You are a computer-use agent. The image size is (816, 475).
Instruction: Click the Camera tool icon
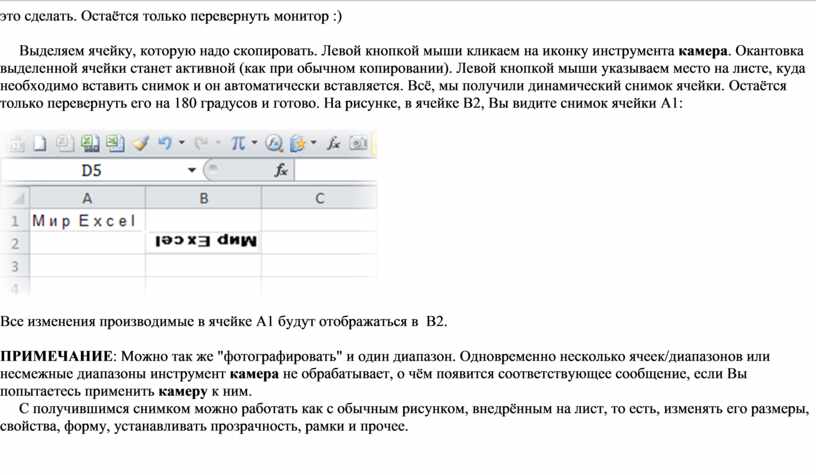tap(359, 143)
